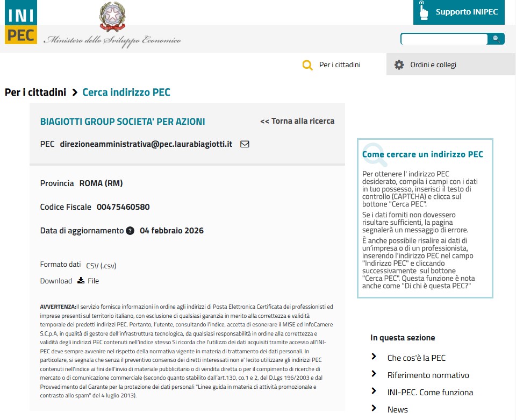Screen dimensions: 516x420
Task: Open the News section link
Action: [x=397, y=409]
